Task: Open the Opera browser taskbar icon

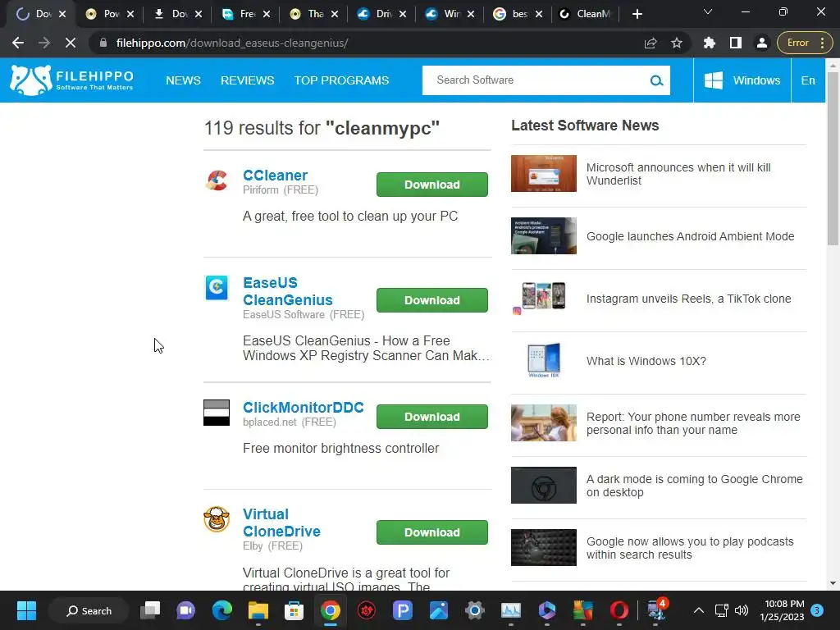Action: [x=619, y=610]
